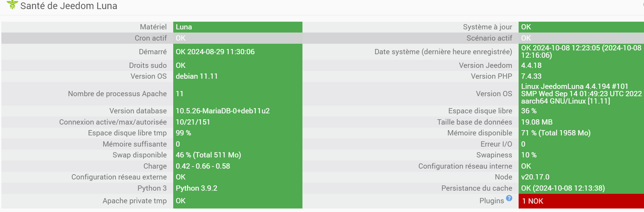Screen dimensions: 644x212
Task: Select the '10.5.26-MariaDB-0+deb11u2' database version
Action: pyautogui.click(x=223, y=111)
